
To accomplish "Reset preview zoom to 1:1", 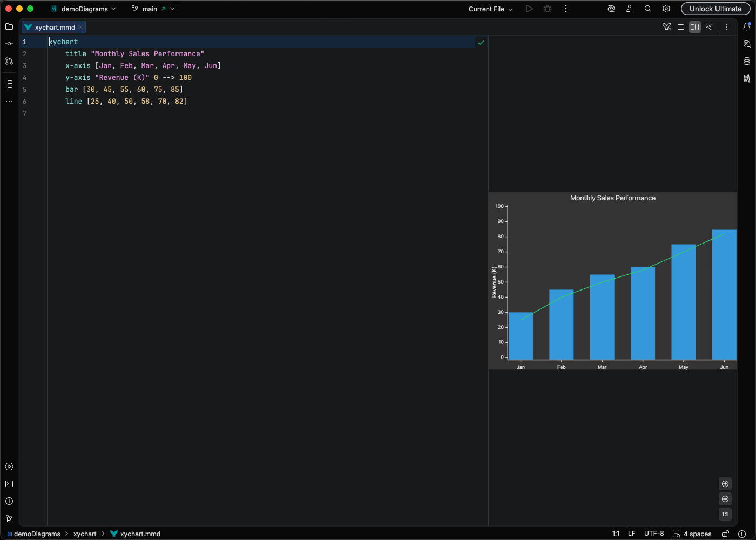I will (x=725, y=514).
